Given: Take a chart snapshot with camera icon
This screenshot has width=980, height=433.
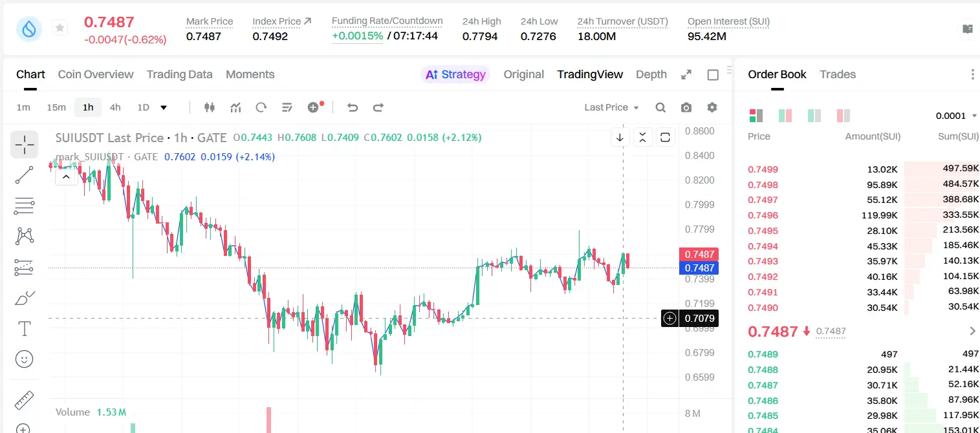Looking at the screenshot, I should point(686,107).
